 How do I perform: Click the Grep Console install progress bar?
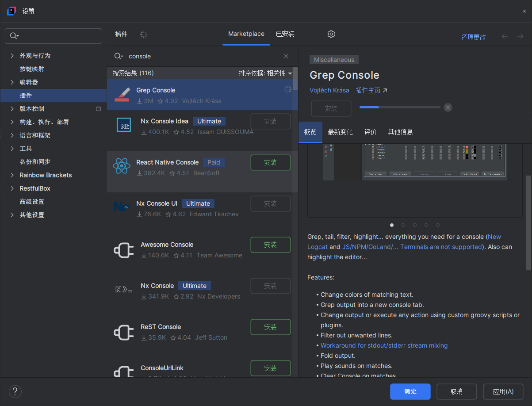pos(400,107)
